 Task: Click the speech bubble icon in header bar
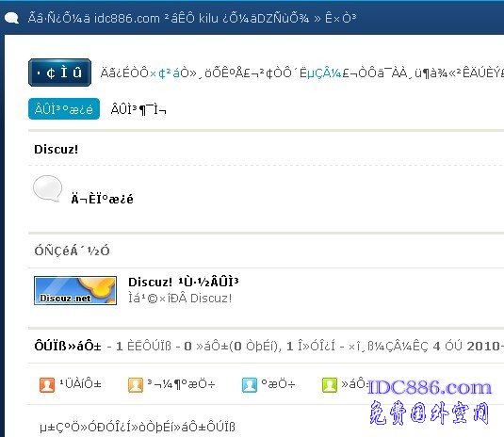tap(11, 18)
